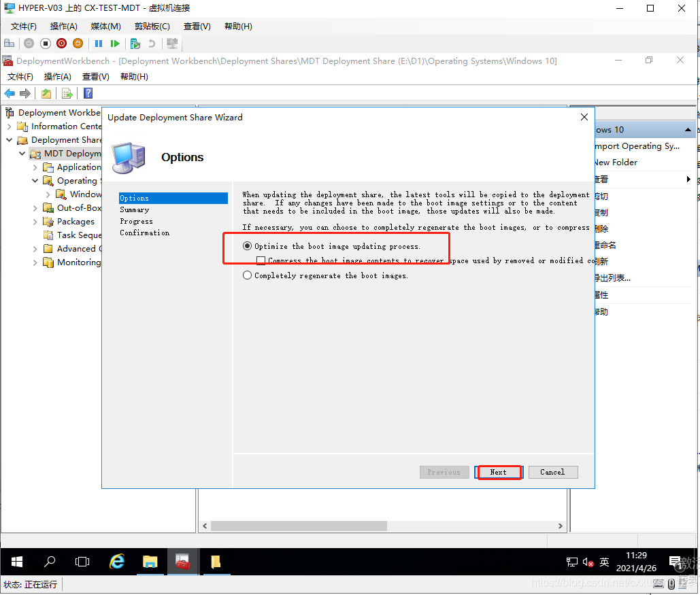
Task: Click the horizontal scrollbar thumb
Action: (299, 526)
